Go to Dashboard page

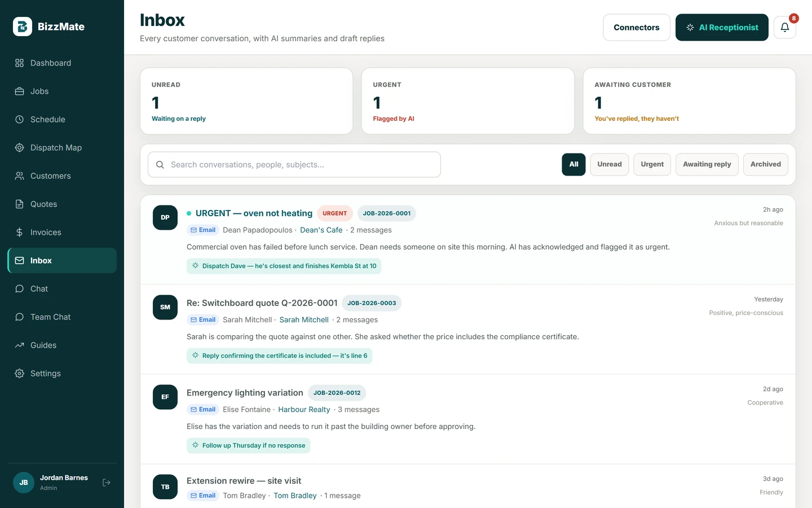click(x=62, y=63)
